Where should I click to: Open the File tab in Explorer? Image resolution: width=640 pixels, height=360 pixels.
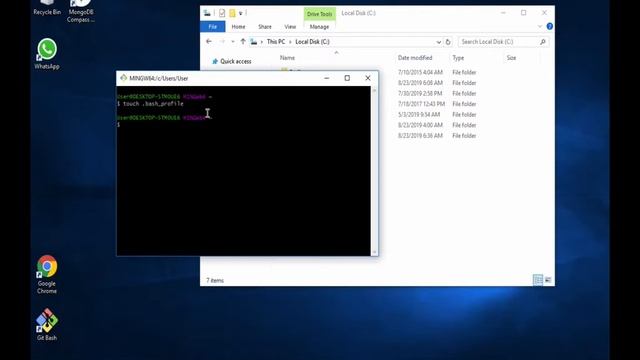213,27
